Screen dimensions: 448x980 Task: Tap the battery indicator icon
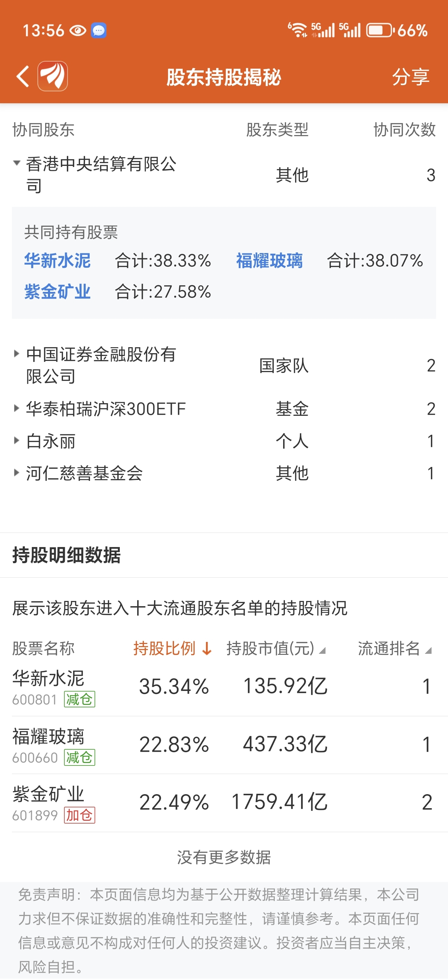379,30
